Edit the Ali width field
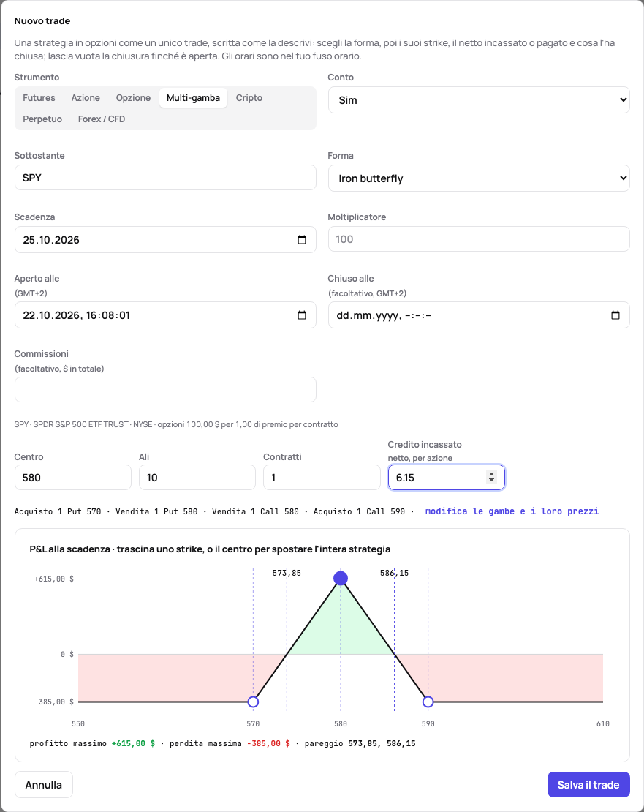 197,478
